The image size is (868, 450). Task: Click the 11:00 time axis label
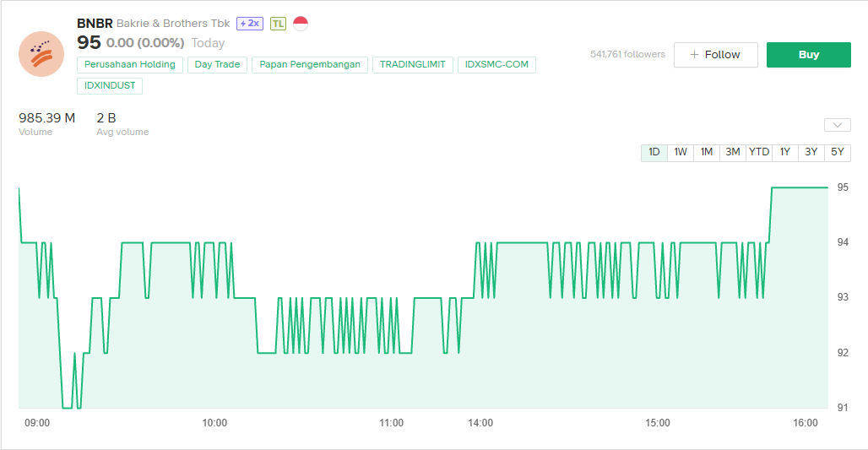(392, 423)
